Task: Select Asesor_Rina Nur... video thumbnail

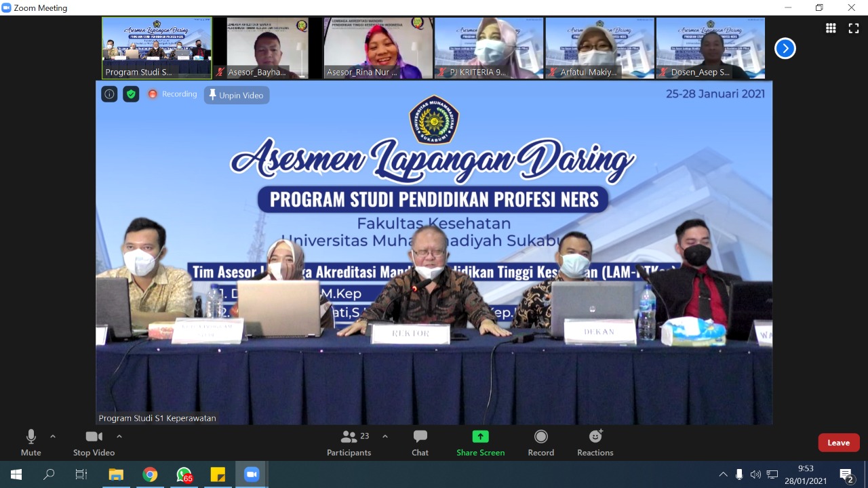Action: pos(378,48)
